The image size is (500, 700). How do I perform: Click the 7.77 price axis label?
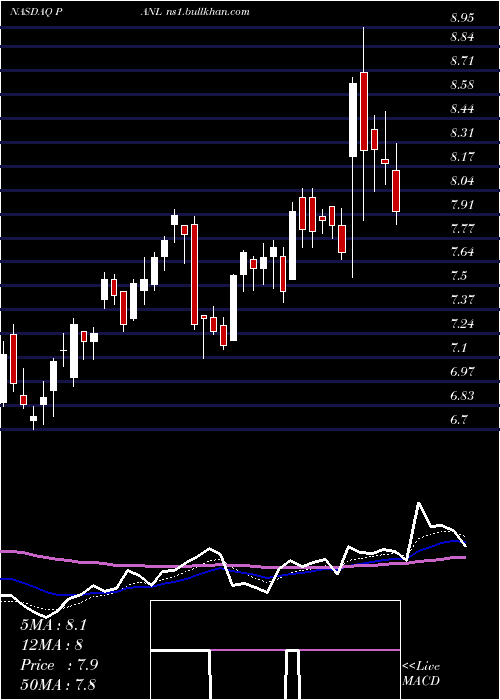click(462, 229)
